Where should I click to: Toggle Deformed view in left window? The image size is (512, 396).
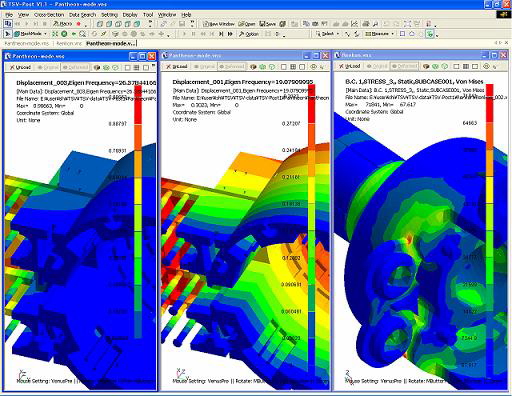(x=75, y=67)
